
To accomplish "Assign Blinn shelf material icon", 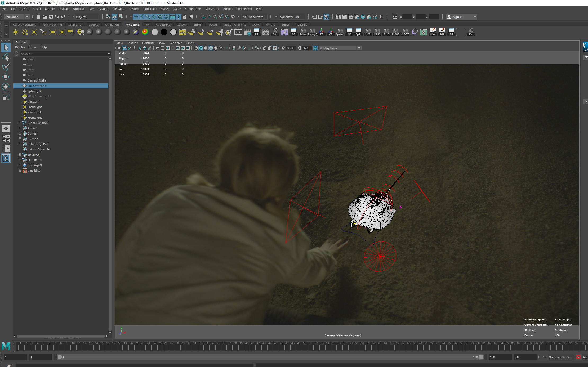I will pos(303,32).
